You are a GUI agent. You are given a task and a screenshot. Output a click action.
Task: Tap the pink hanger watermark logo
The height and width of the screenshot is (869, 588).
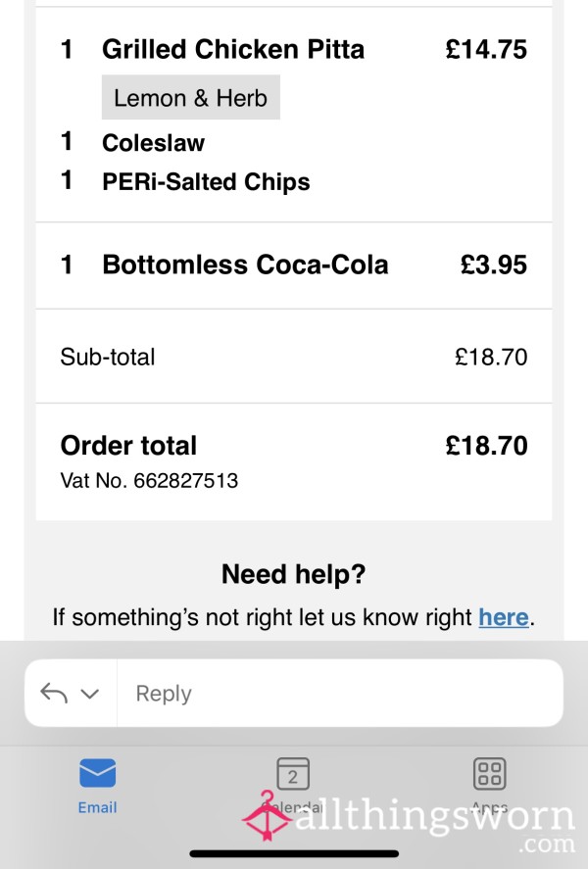coord(267,815)
